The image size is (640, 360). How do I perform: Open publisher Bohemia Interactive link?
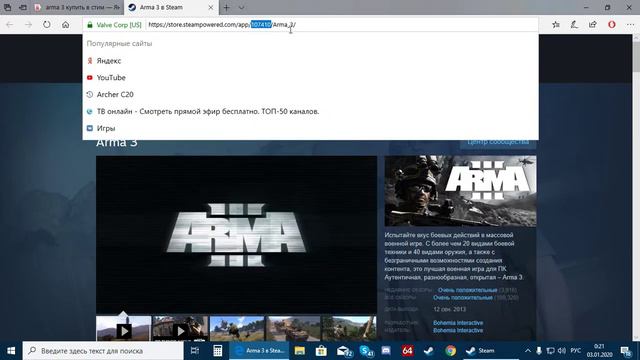pos(458,330)
